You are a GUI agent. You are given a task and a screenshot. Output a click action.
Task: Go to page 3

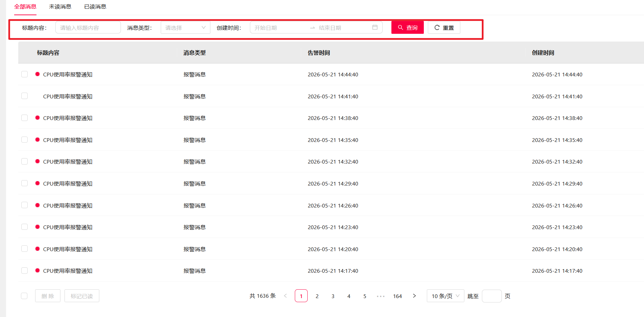coord(333,296)
